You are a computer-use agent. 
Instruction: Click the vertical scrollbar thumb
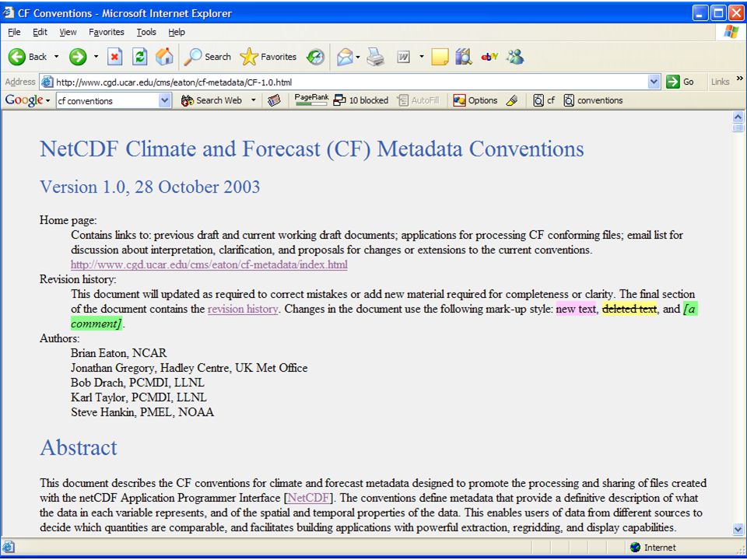(738, 128)
